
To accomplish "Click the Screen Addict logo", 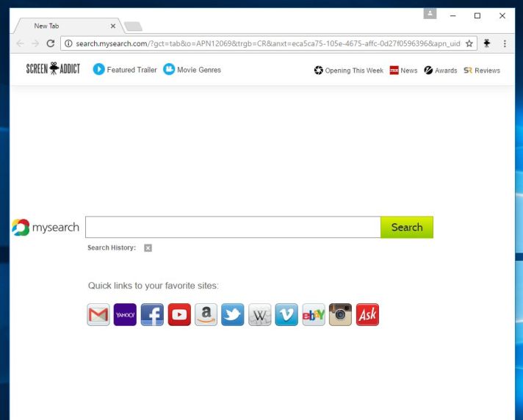I will coord(53,69).
